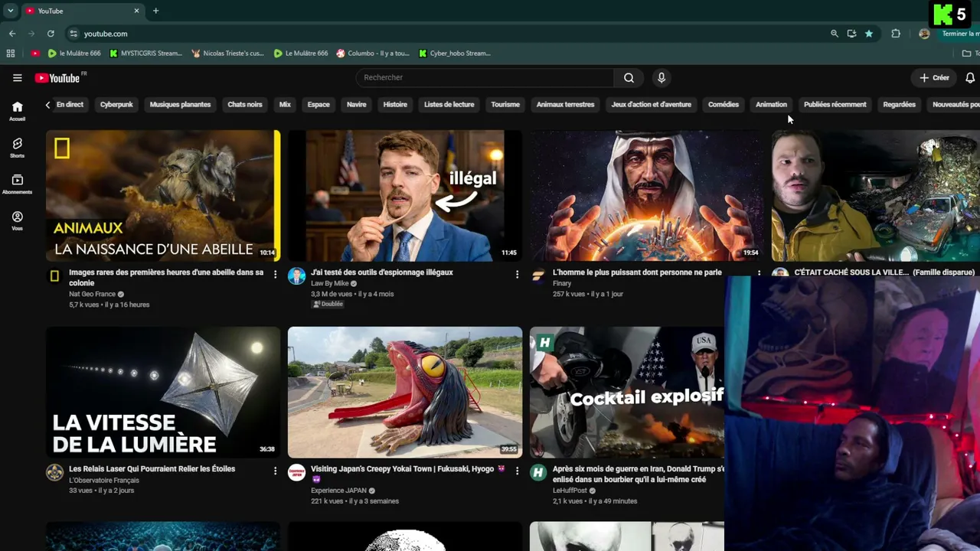Select the Tourisme filter chip
This screenshot has width=980, height=551.
point(505,105)
